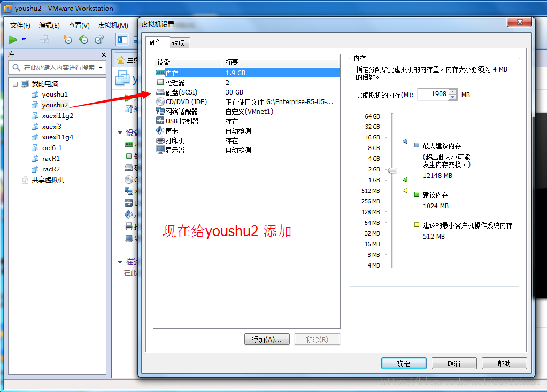Open the View (查看) menu

coord(79,26)
